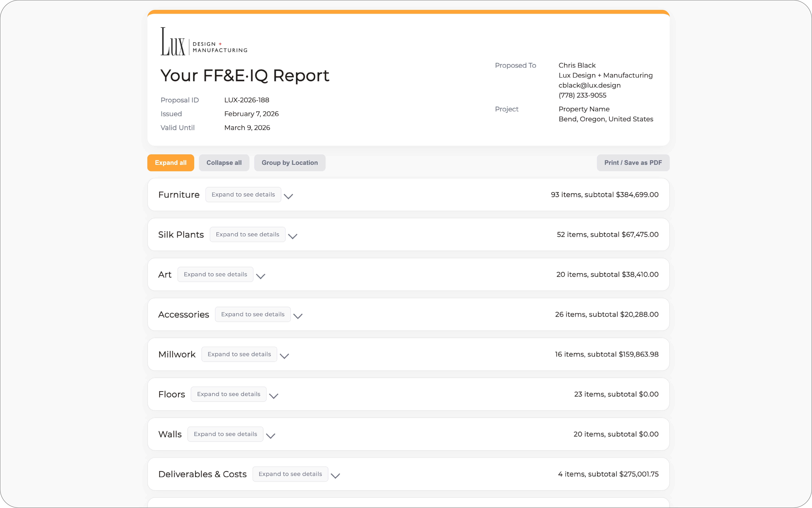The image size is (812, 508).
Task: Expand Furniture via Expand to see details
Action: pos(243,195)
